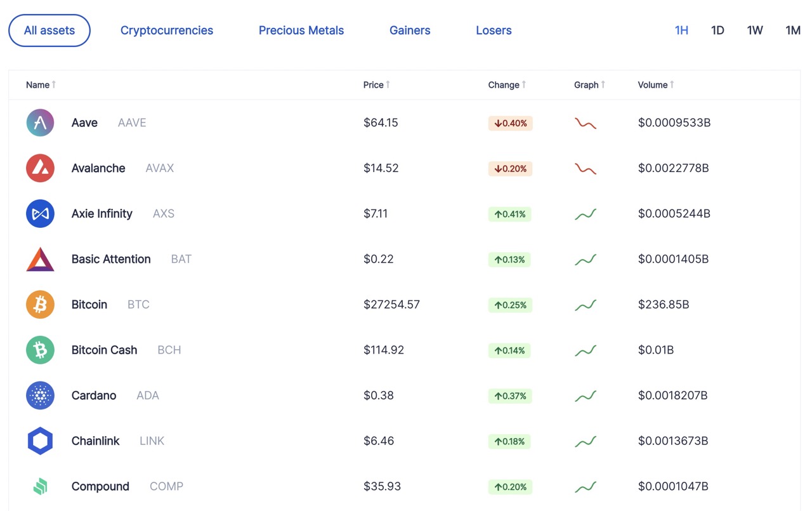Image resolution: width=812 pixels, height=511 pixels.
Task: Click the Axie Infinity up 0.41% badge
Action: click(x=509, y=215)
